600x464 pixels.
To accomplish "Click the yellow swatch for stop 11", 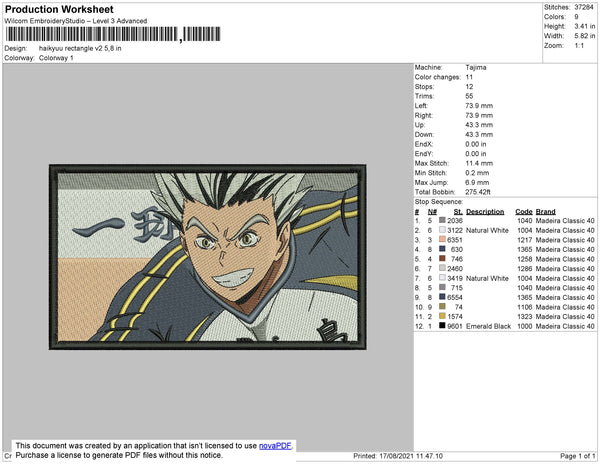I will (x=442, y=316).
